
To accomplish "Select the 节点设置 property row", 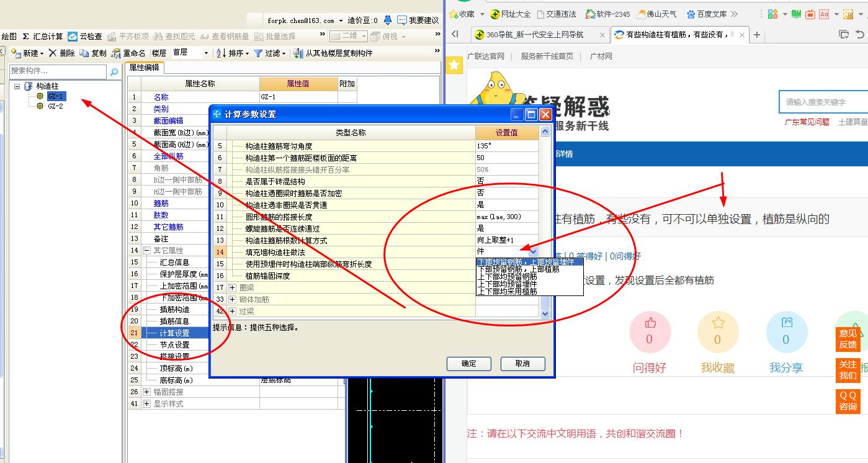I will 176,345.
